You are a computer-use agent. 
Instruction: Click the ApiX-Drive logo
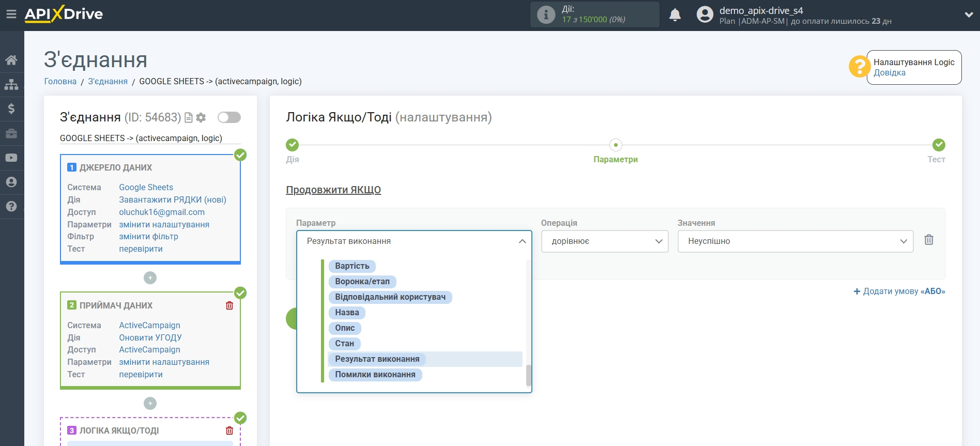[64, 14]
